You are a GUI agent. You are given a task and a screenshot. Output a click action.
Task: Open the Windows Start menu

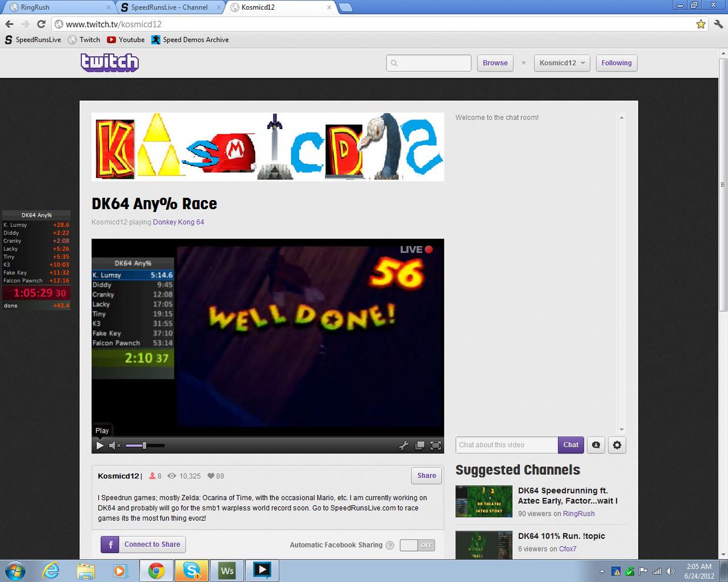(15, 571)
